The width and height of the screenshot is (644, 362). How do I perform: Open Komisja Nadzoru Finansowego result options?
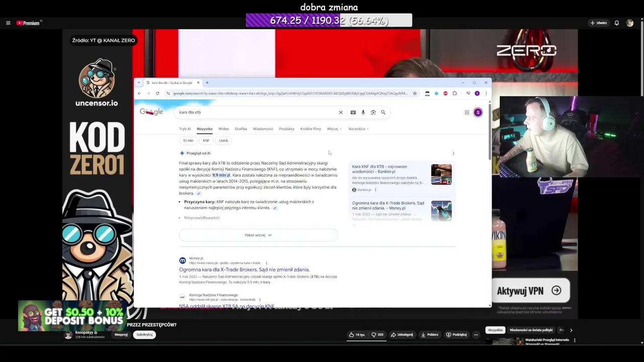pos(260,300)
